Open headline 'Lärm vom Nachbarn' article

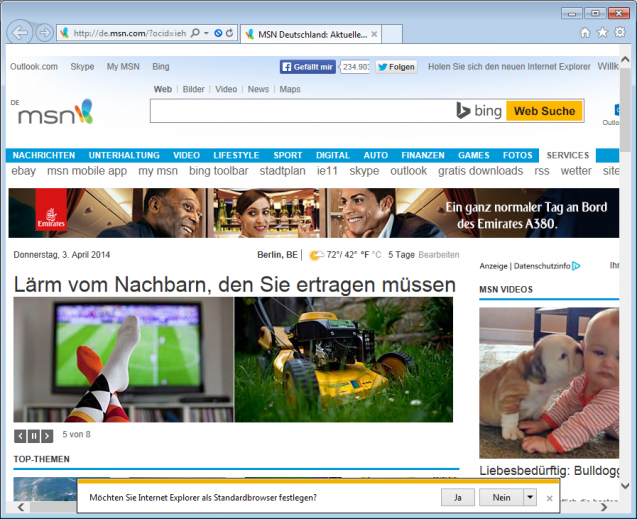(234, 284)
